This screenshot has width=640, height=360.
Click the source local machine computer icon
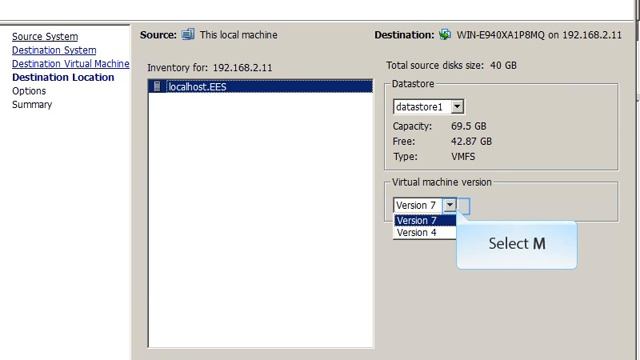[x=188, y=35]
